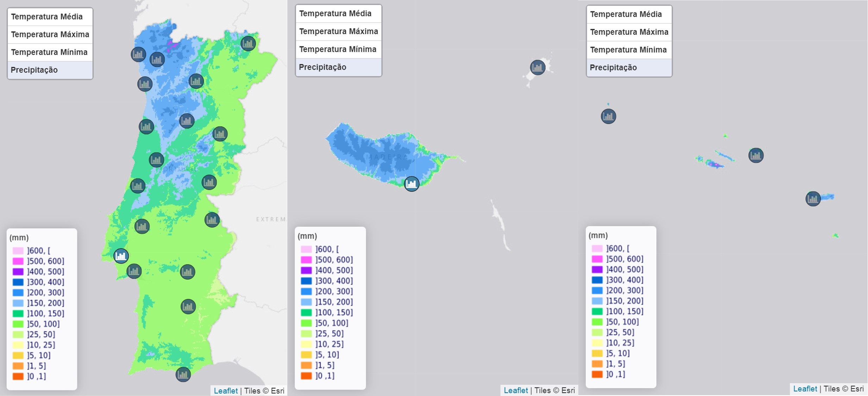Click the ]400, 500] purple swatch in mainland legend
This screenshot has width=868, height=396.
point(18,271)
